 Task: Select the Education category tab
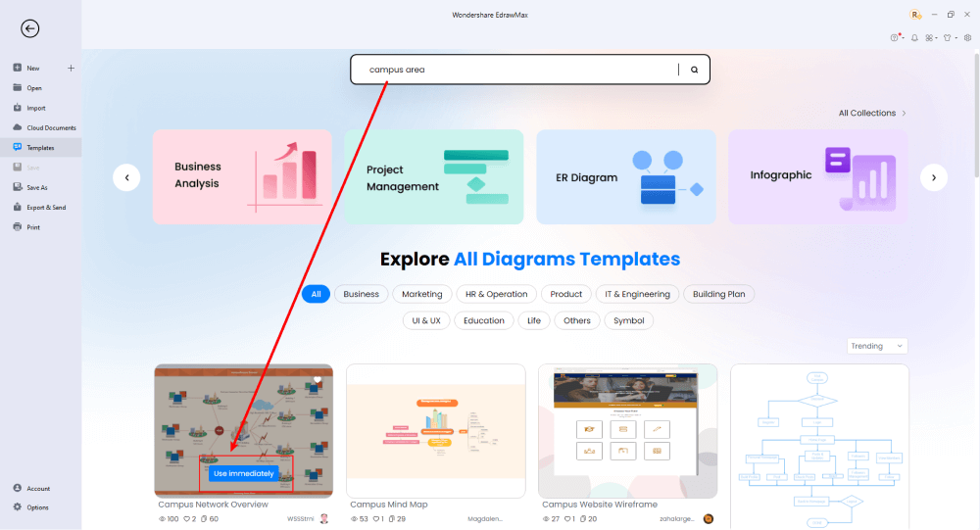(x=484, y=320)
